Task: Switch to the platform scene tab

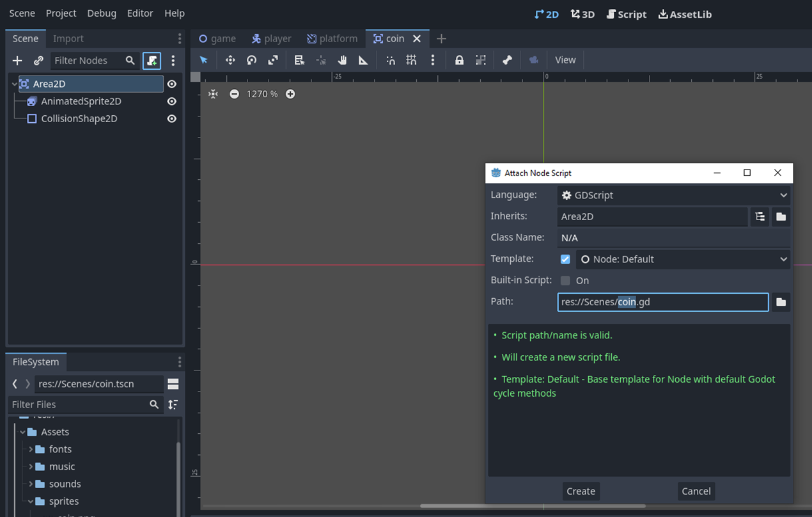Action: click(x=332, y=38)
